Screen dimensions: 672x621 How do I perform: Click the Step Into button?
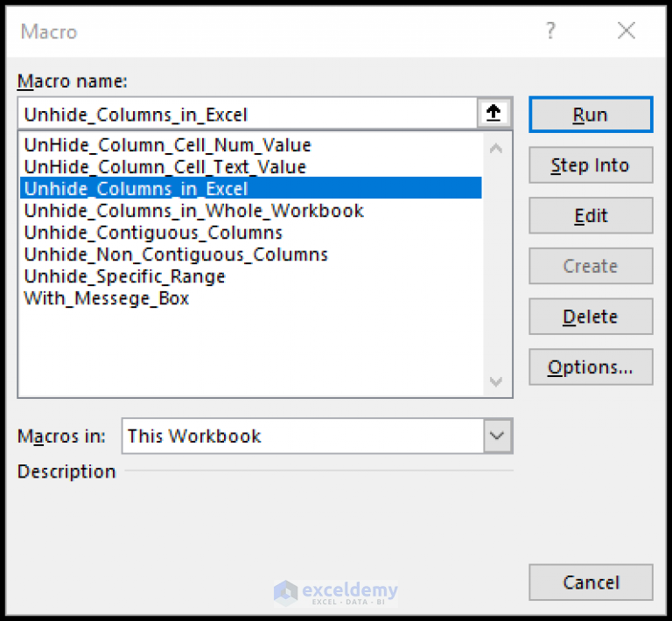click(x=591, y=165)
